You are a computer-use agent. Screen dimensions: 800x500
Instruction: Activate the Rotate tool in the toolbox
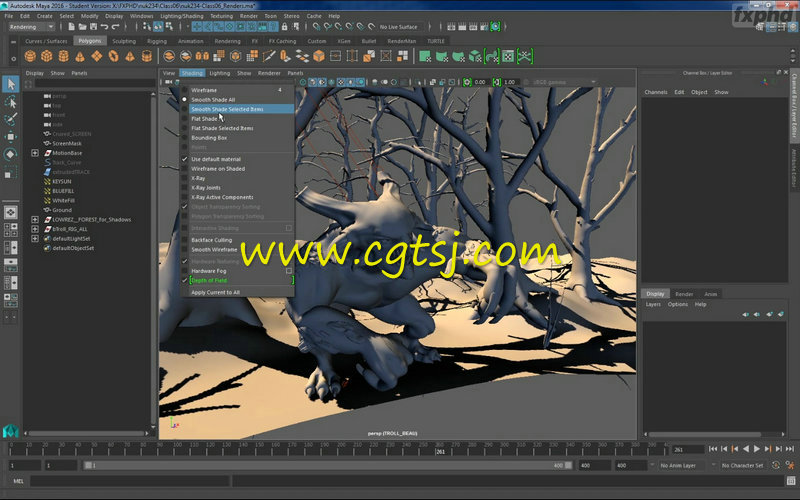(11, 154)
